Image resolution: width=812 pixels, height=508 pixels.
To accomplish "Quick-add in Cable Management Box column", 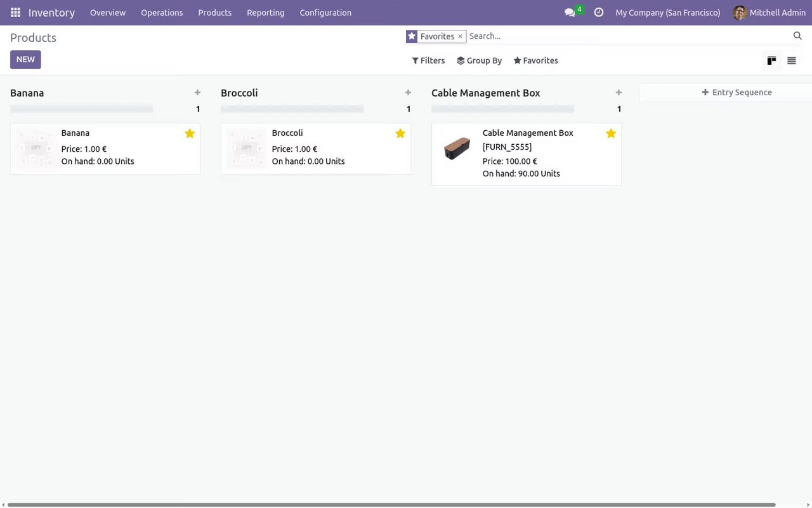I will [619, 93].
